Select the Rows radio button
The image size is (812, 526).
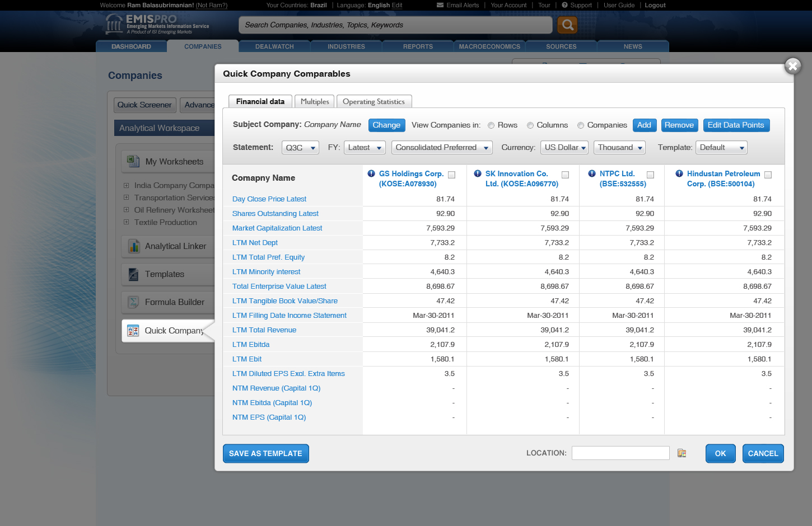[x=491, y=125]
